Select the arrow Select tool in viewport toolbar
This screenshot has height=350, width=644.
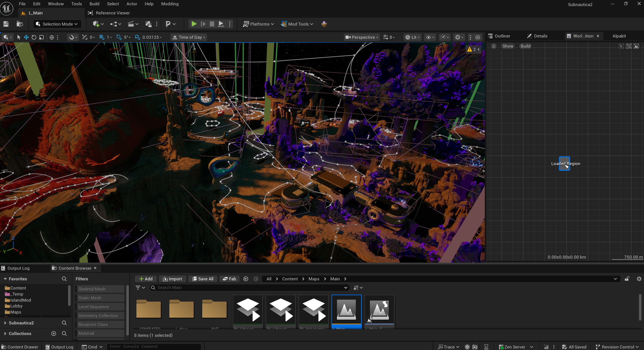19,37
